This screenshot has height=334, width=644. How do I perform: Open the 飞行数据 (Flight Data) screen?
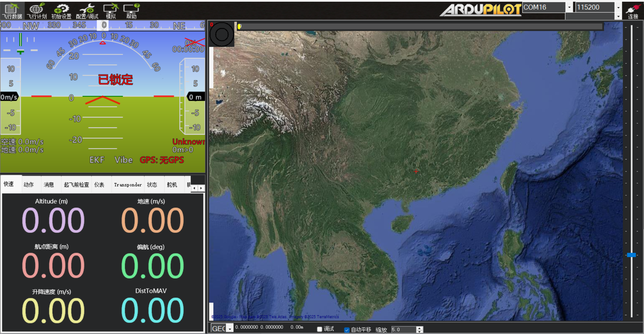(x=12, y=11)
